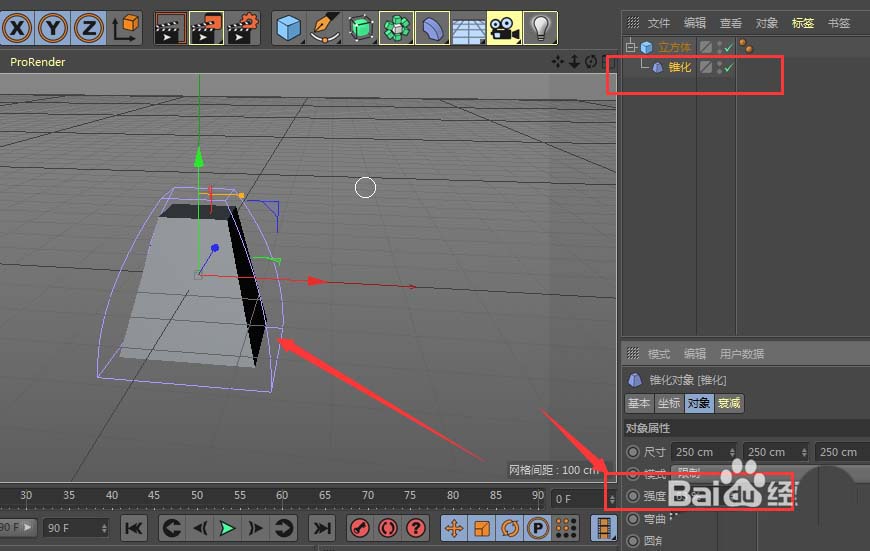
Task: Open the 标签 menu
Action: coord(803,23)
